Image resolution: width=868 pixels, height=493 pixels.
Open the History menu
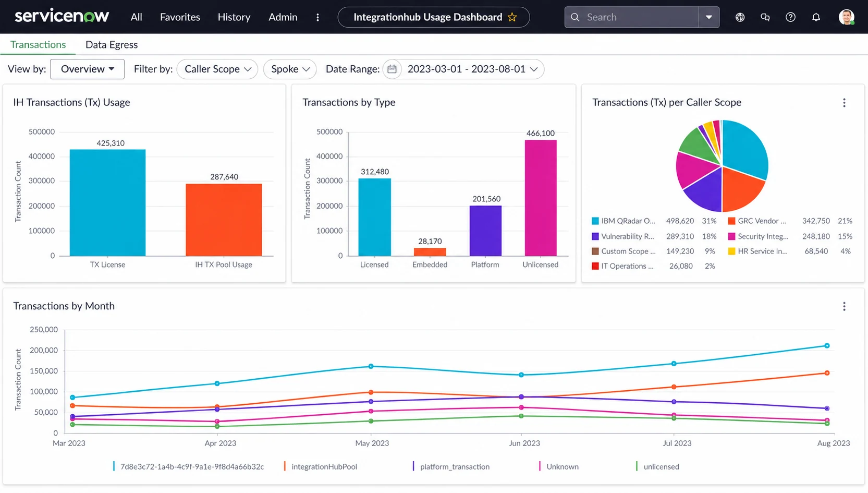(234, 17)
